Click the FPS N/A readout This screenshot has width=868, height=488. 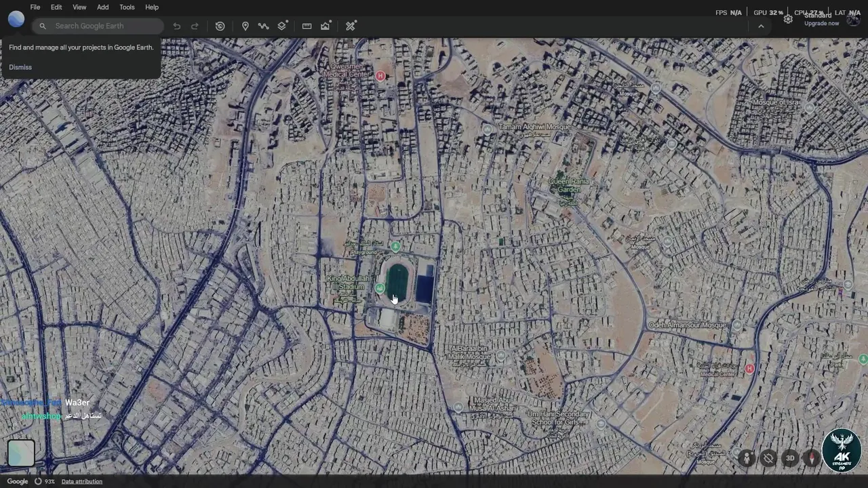click(728, 13)
